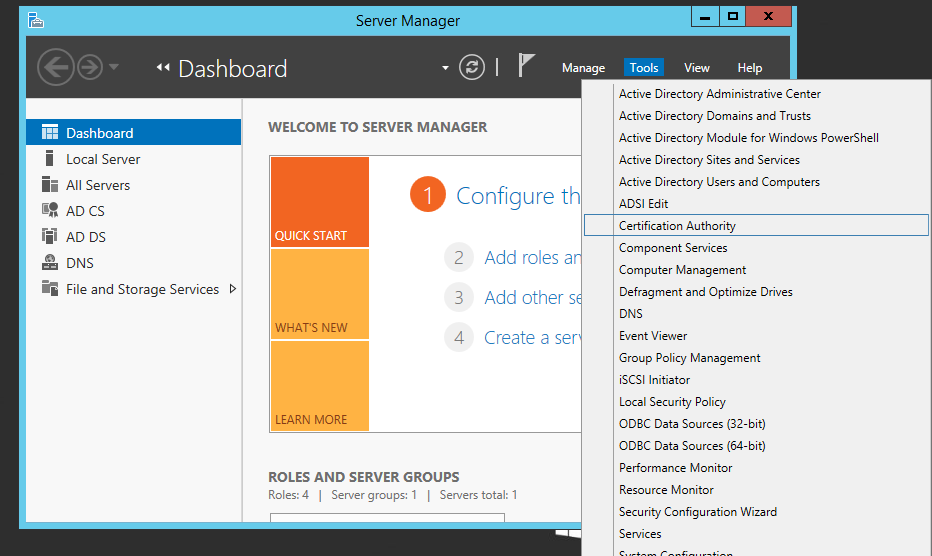Open the WHAT'S NEW tile
932x556 pixels.
[x=320, y=294]
